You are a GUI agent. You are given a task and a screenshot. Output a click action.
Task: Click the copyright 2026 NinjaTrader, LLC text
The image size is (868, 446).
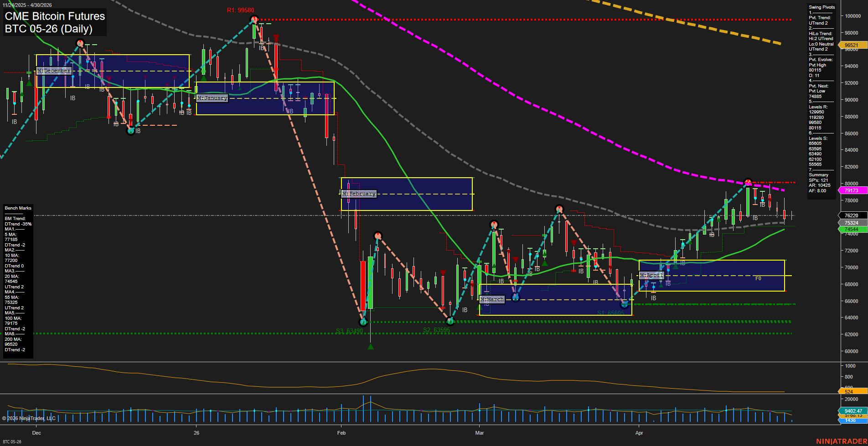29,418
